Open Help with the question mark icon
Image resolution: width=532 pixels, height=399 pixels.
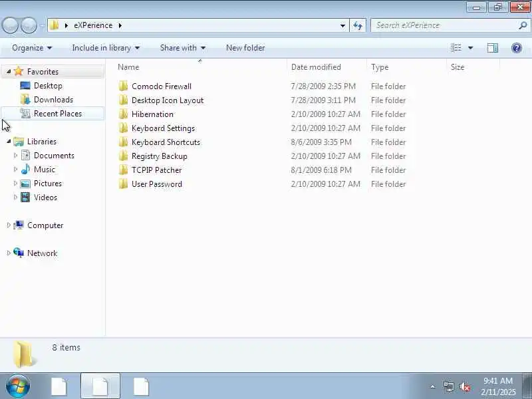tap(517, 48)
